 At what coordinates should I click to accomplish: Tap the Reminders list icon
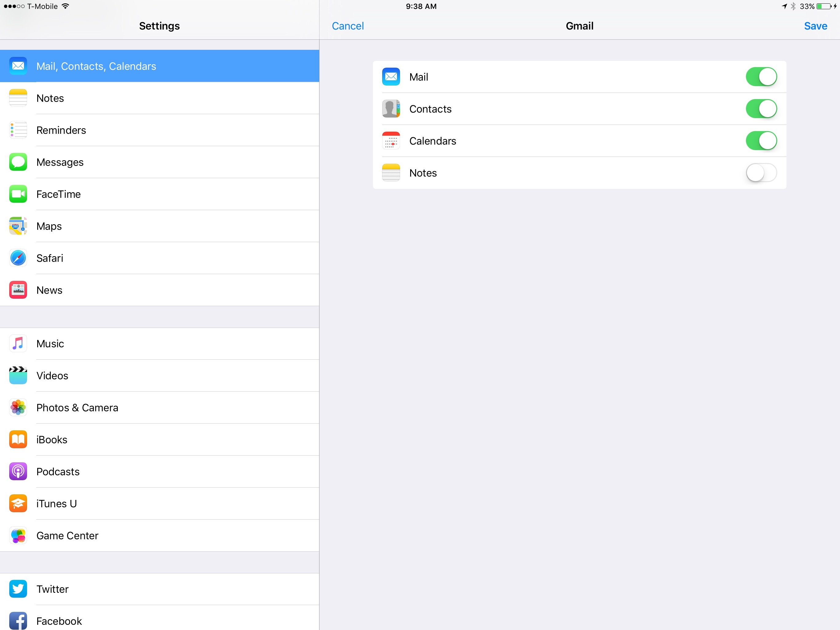tap(18, 130)
